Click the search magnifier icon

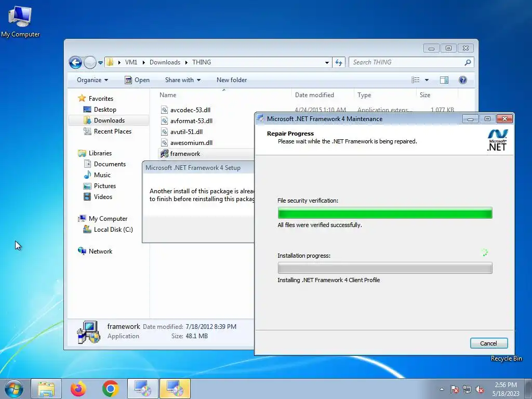(468, 62)
